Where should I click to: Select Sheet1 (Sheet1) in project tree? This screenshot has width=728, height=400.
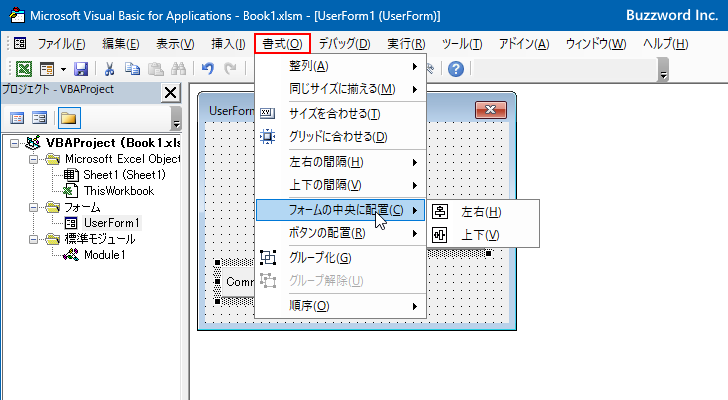click(x=124, y=175)
